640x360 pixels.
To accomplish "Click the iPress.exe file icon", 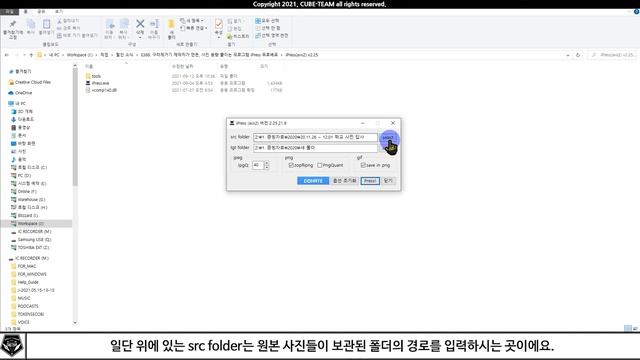I will 88,83.
